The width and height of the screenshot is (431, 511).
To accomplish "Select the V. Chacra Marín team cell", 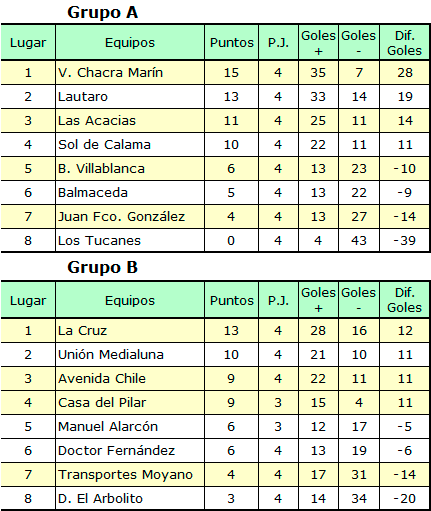I will 130,72.
